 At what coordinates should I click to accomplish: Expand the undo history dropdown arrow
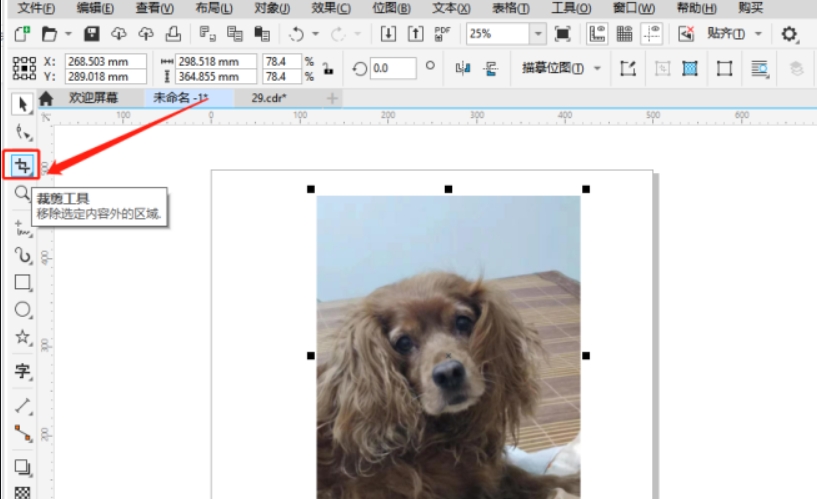pyautogui.click(x=316, y=34)
